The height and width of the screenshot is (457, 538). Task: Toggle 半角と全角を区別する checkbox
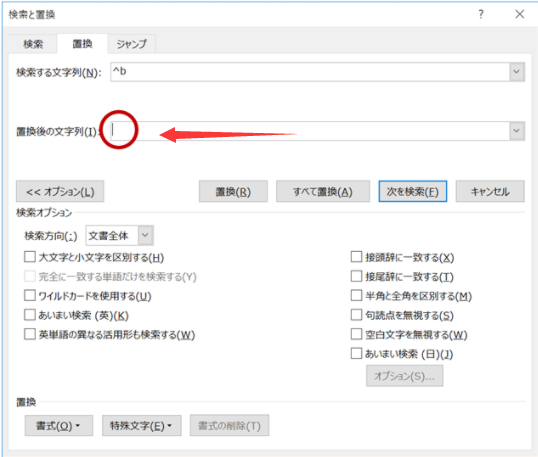pos(356,295)
